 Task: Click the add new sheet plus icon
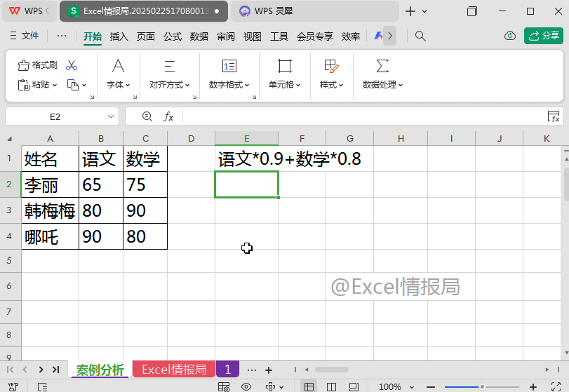269,370
